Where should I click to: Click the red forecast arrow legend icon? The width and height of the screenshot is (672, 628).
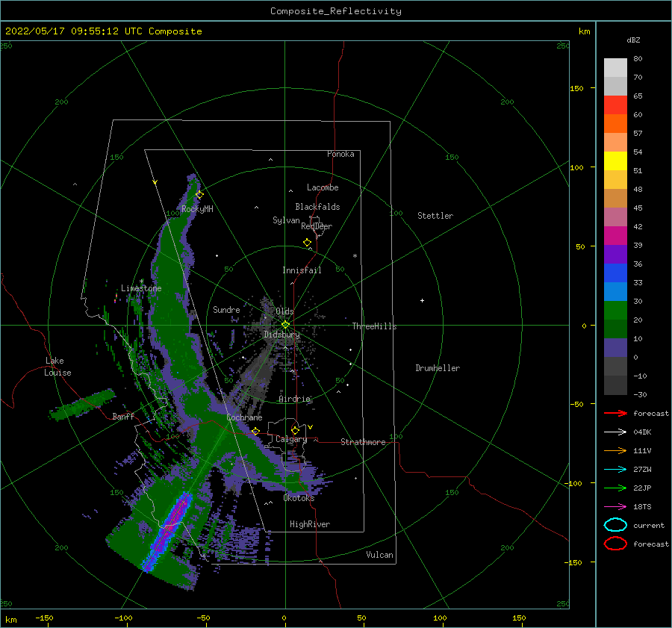click(x=615, y=413)
